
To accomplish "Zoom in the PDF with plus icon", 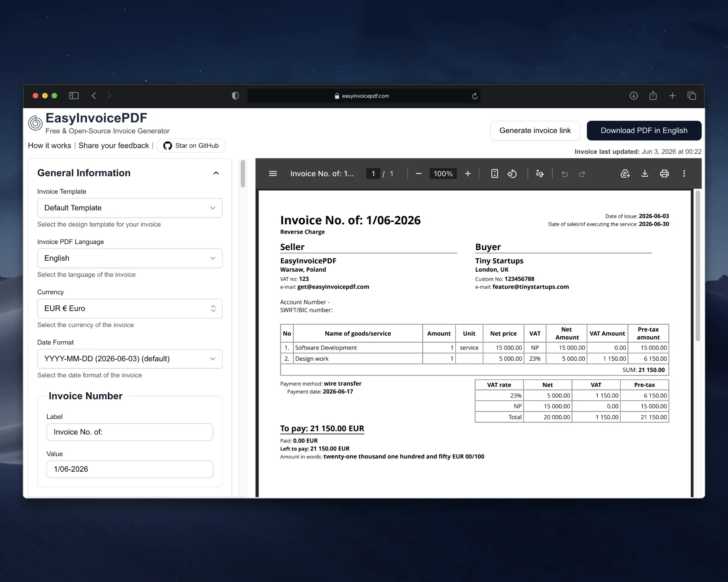I will 468,174.
